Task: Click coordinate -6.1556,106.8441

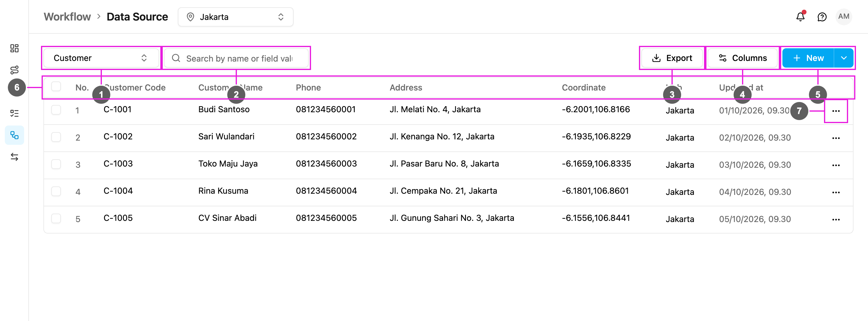Action: tap(596, 218)
